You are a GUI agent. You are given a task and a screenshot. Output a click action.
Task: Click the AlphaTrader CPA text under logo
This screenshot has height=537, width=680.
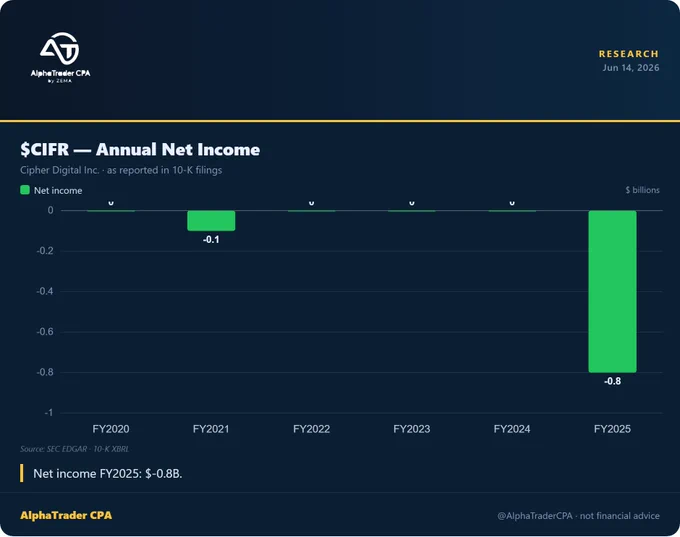(60, 73)
